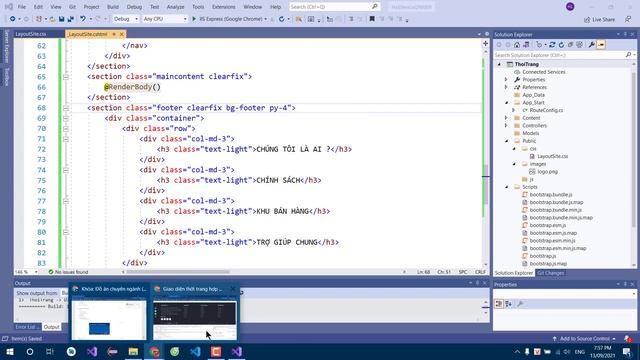This screenshot has width=640, height=360.
Task: Click the magnifier icon in Solution Explorer search
Action: 628,55
